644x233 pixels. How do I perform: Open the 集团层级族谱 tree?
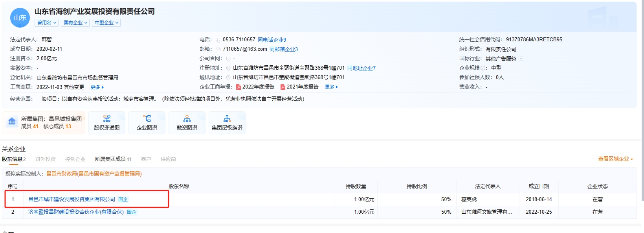coord(227,123)
